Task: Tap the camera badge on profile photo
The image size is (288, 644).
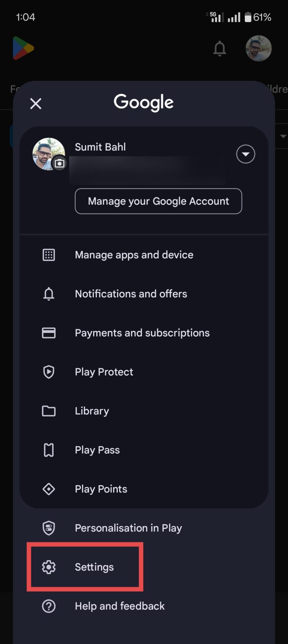Action: pos(59,163)
